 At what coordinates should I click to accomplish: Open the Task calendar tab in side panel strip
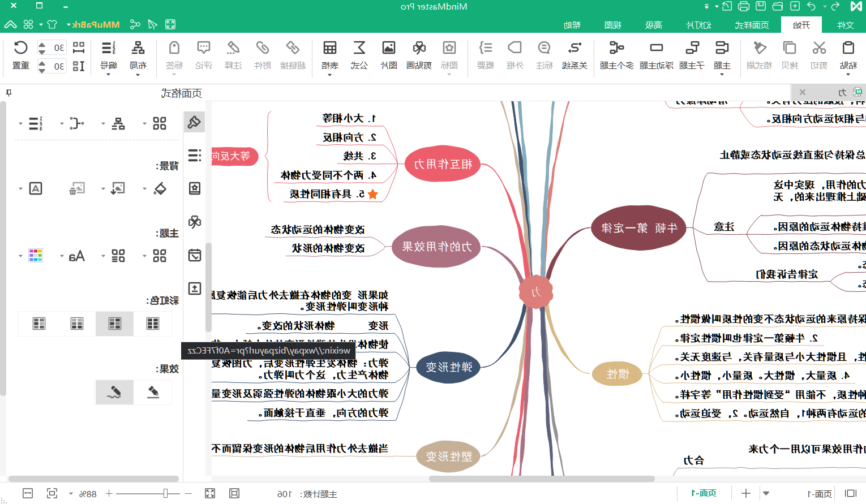195,255
